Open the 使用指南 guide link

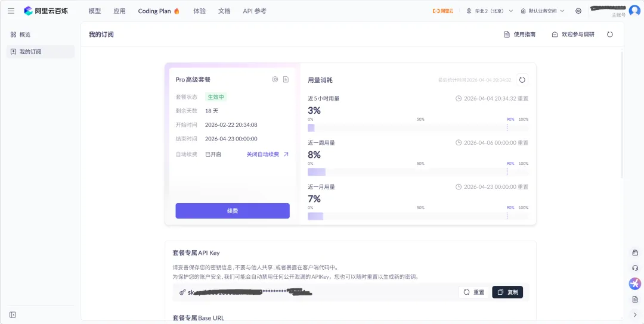(x=519, y=35)
